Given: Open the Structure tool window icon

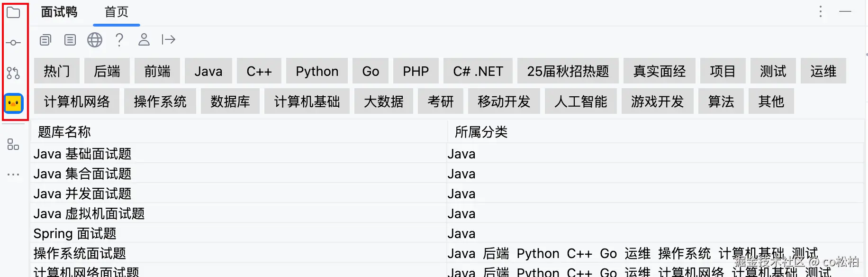Looking at the screenshot, I should coord(13,145).
